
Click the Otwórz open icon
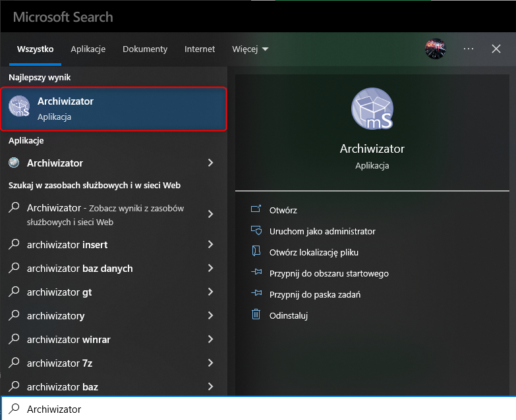click(x=256, y=210)
